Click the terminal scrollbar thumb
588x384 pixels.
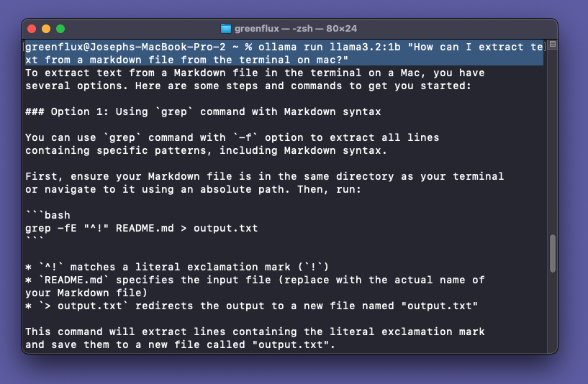pos(552,252)
